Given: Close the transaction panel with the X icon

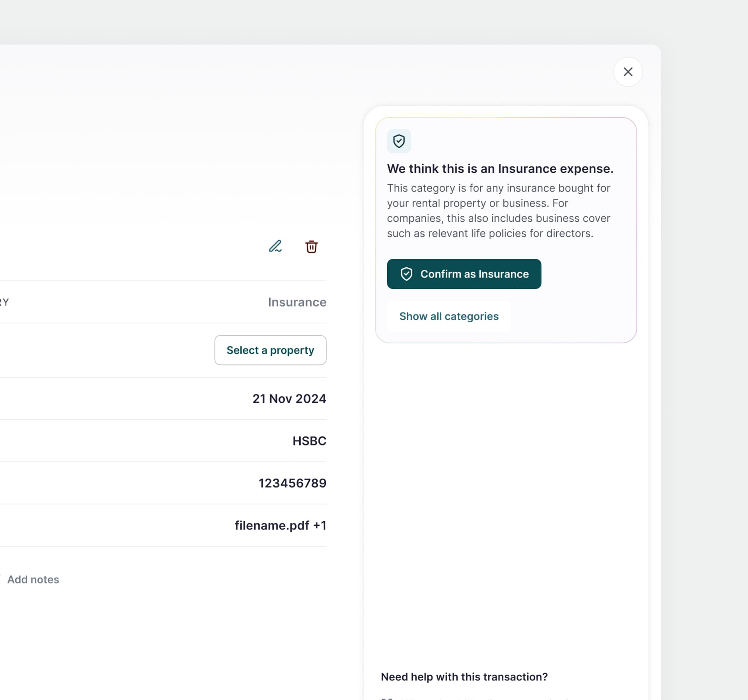Looking at the screenshot, I should pyautogui.click(x=628, y=72).
